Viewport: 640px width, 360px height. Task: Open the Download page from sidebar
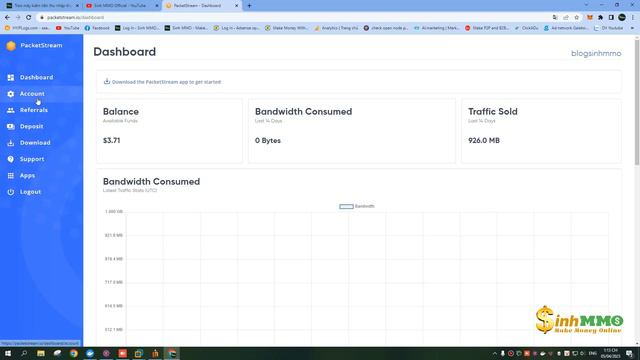[x=35, y=142]
